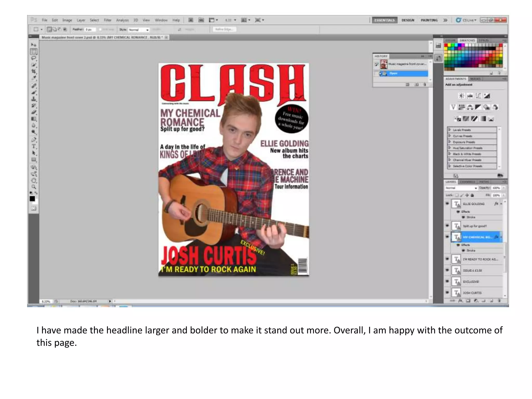Open the File menu

pyautogui.click(x=45, y=20)
